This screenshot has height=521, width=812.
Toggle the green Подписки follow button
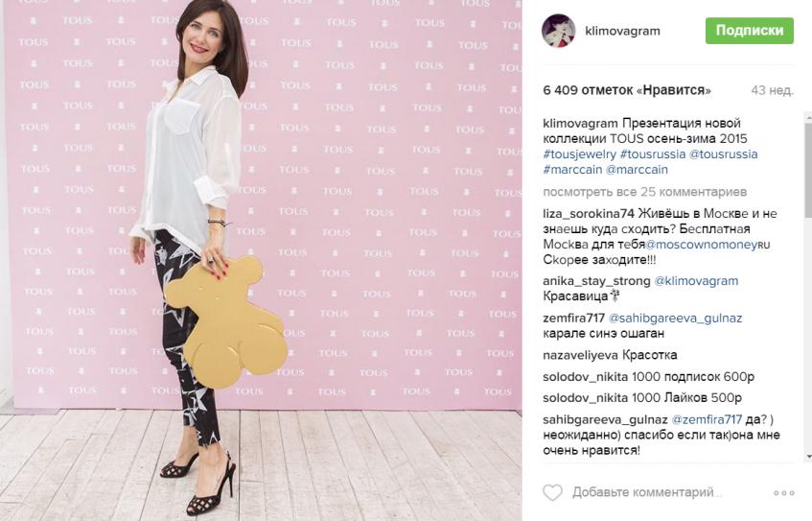pos(750,31)
